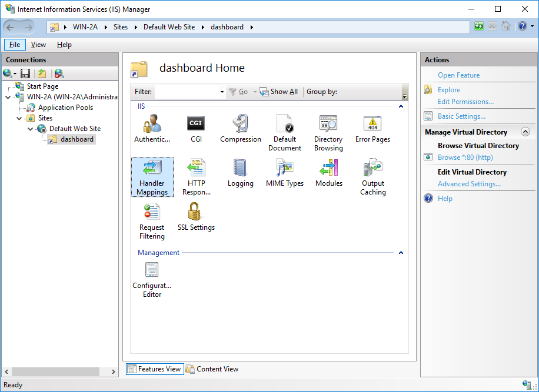
Task: Click the Advanced Settings link
Action: point(469,184)
